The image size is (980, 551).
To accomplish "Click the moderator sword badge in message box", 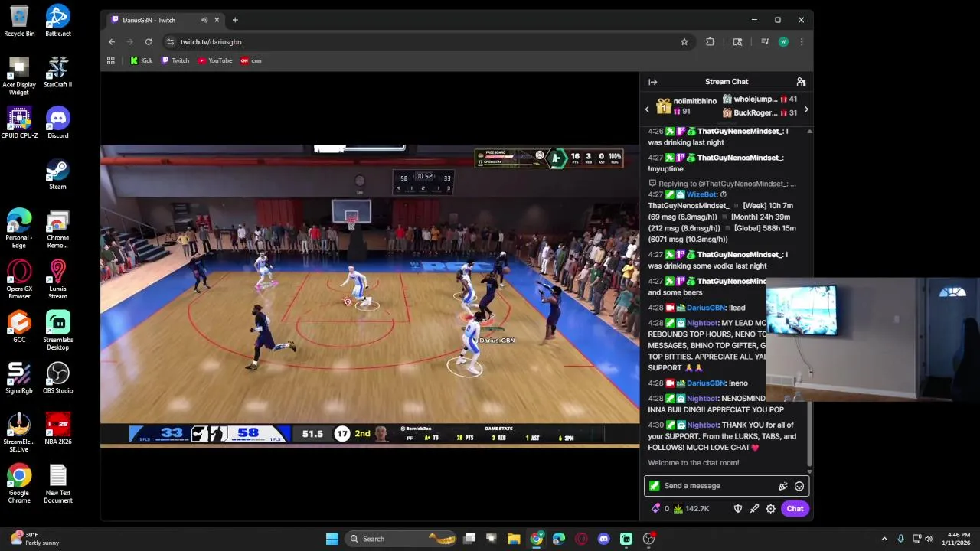I will pos(654,486).
